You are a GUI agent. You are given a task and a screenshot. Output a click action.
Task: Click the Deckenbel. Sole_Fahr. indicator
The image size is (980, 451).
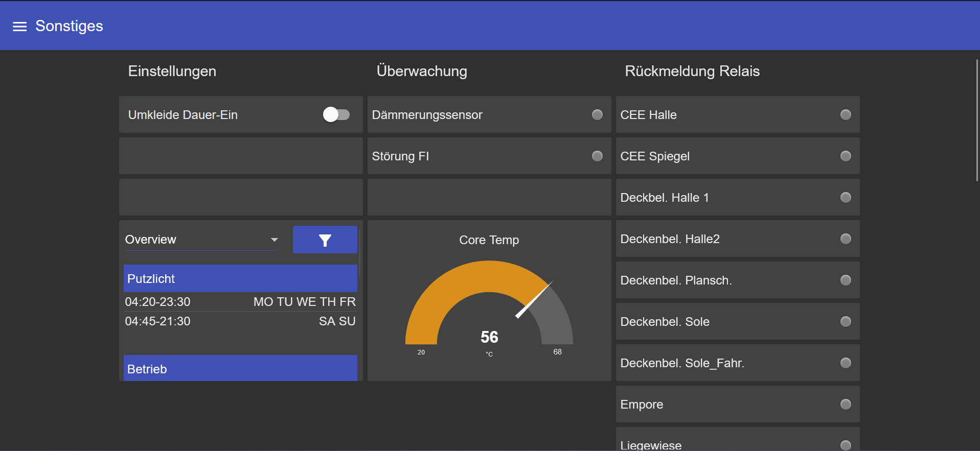(846, 363)
